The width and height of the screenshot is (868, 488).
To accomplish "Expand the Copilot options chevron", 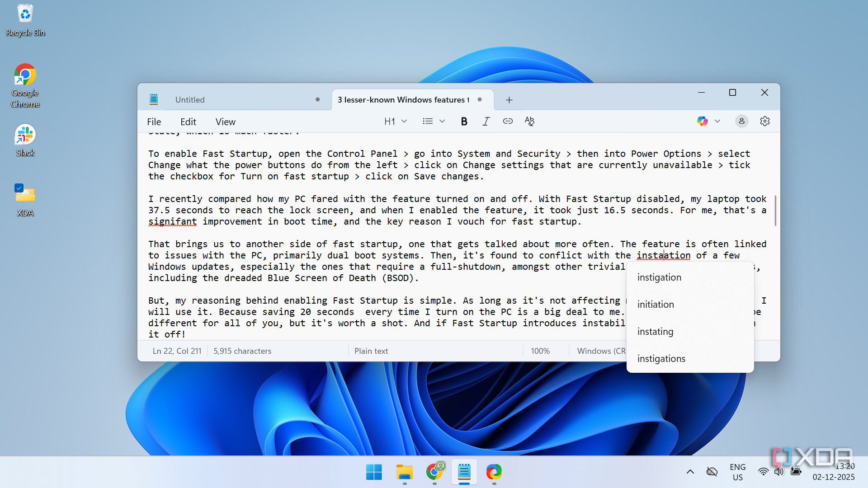I will (x=717, y=121).
